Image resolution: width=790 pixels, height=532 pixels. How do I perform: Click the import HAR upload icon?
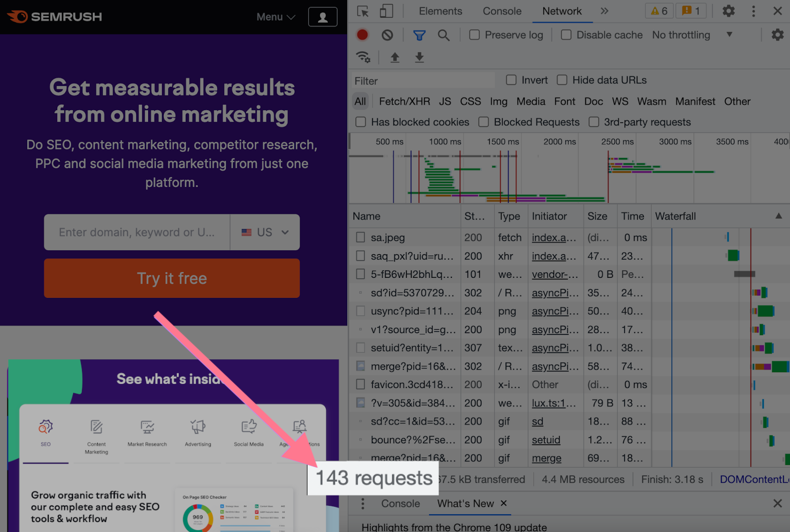395,57
